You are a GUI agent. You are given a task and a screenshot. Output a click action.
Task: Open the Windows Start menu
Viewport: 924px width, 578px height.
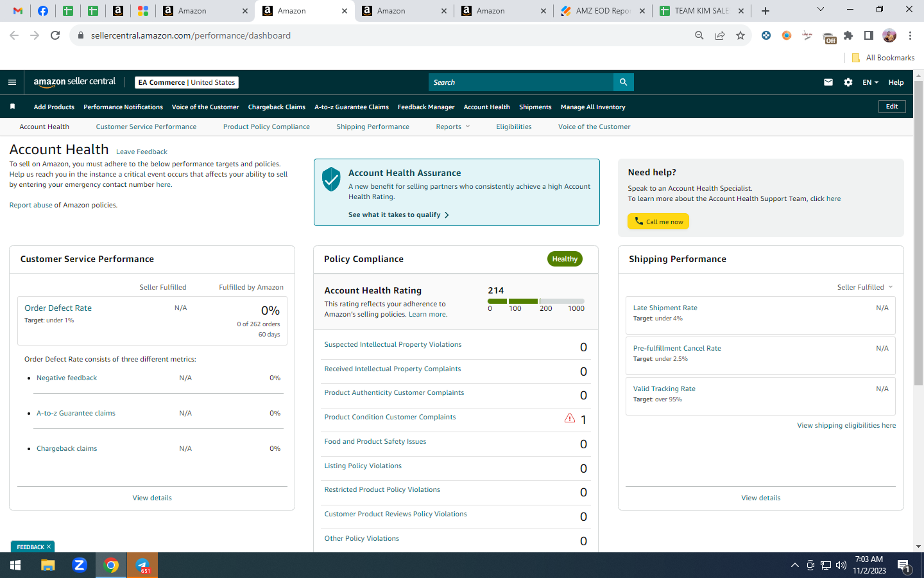[x=15, y=565]
